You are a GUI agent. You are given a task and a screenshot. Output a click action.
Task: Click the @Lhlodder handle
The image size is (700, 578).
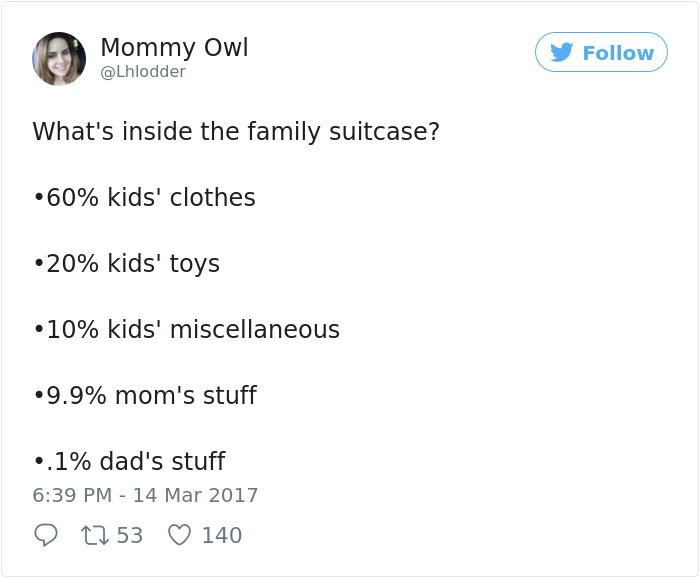143,72
